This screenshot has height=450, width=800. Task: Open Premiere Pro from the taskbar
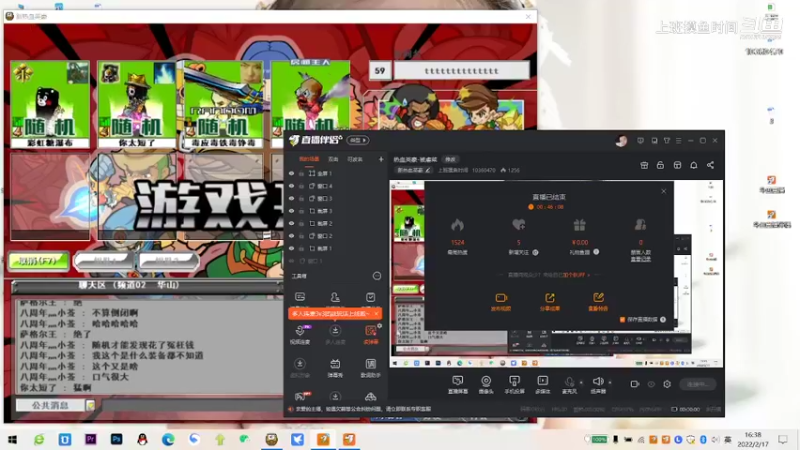coord(90,439)
